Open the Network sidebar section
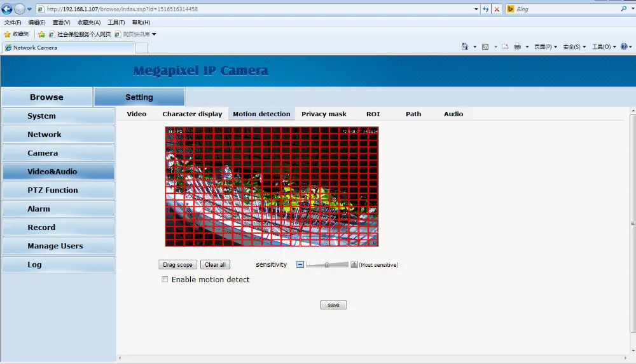The image size is (636, 364). click(x=59, y=135)
